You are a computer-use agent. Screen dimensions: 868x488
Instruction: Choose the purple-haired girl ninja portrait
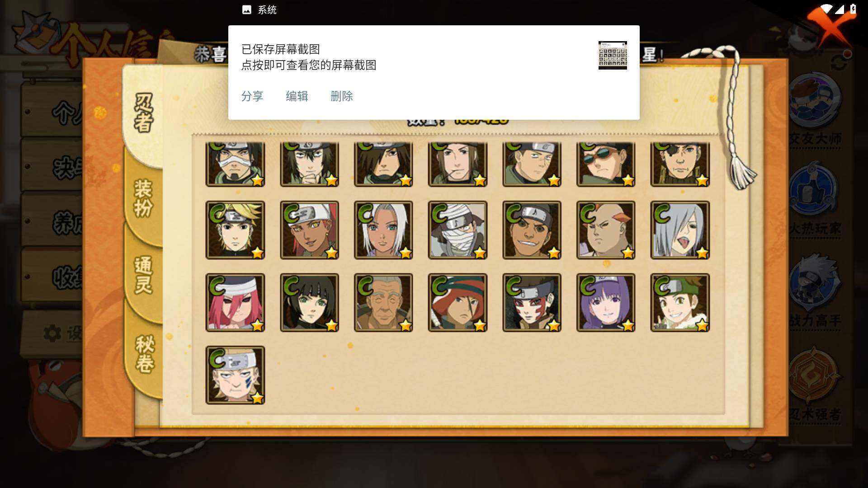pyautogui.click(x=606, y=302)
